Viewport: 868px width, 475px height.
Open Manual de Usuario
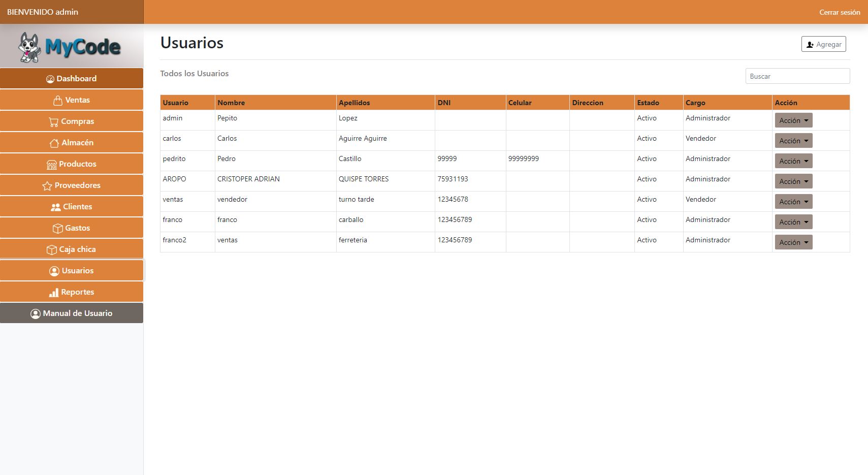(x=72, y=313)
